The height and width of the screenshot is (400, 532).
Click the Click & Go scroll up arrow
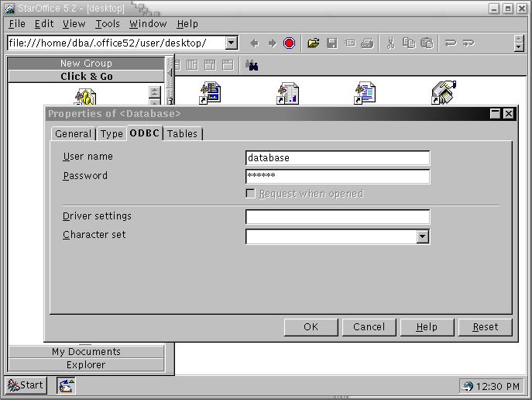[x=154, y=92]
